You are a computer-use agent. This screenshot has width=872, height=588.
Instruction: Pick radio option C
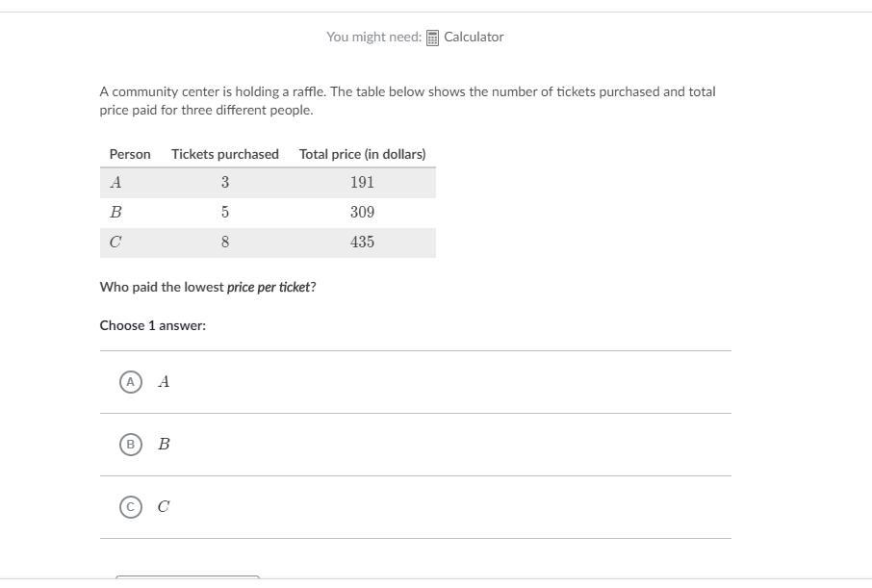[x=131, y=507]
